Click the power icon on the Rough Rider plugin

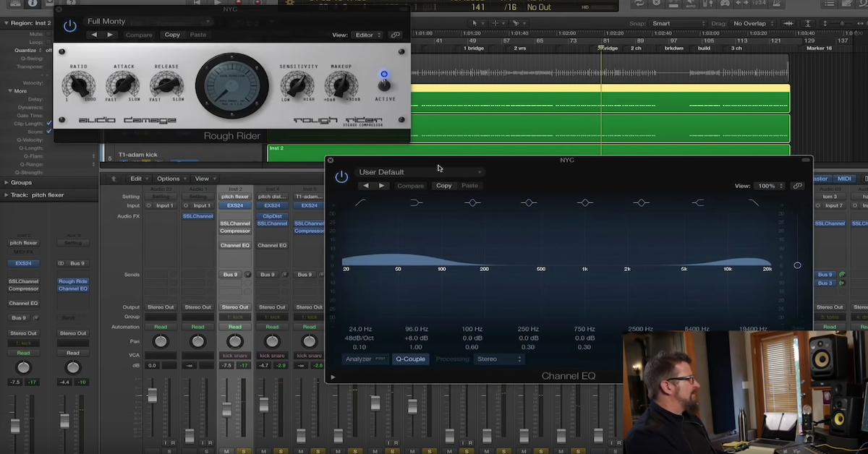69,26
